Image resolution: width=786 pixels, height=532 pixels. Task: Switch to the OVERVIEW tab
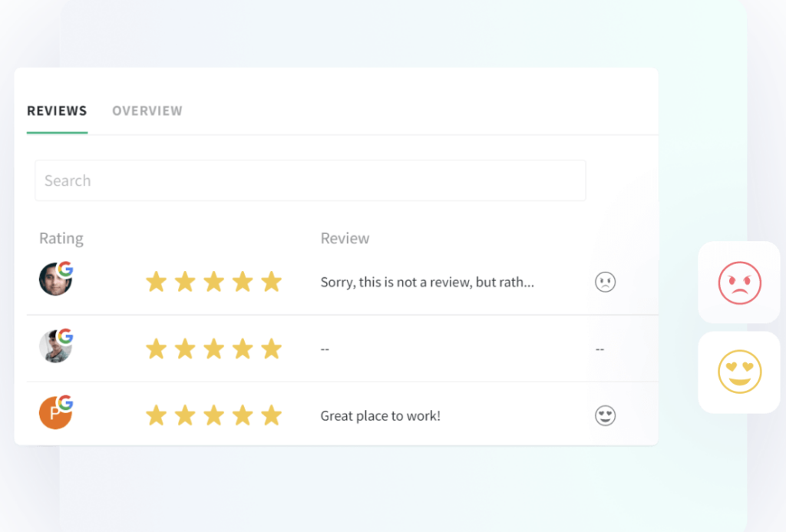pos(147,111)
